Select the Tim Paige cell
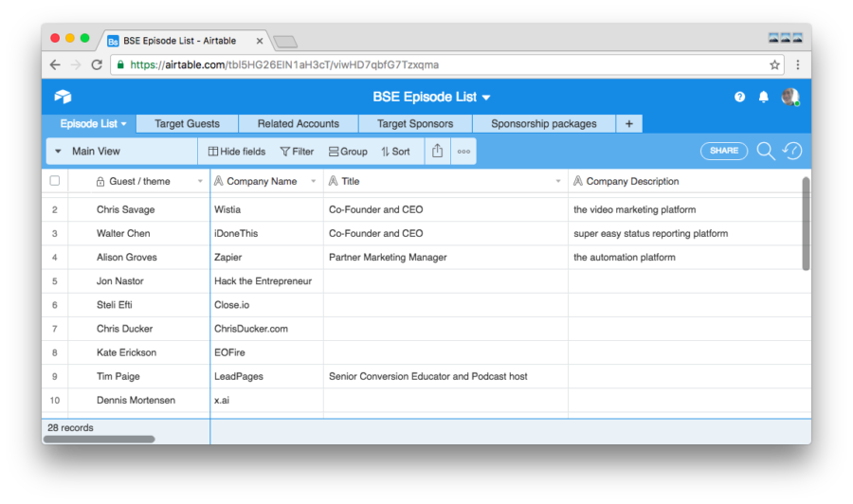This screenshot has width=853, height=504. (x=139, y=376)
